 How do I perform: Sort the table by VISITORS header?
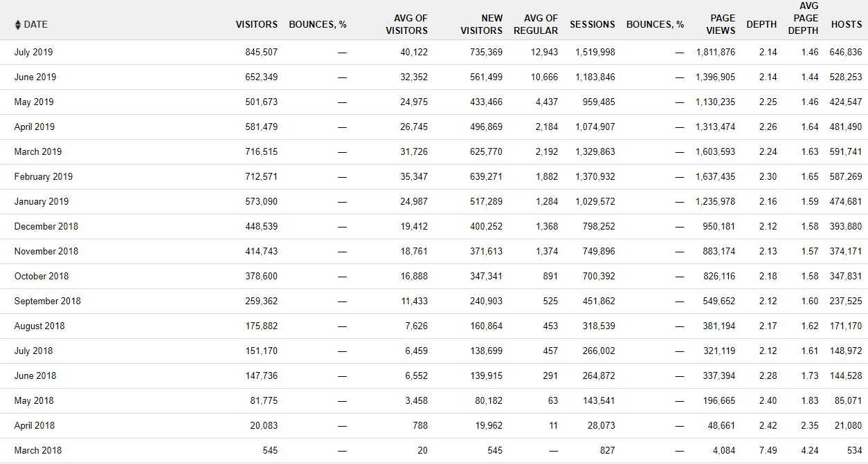point(256,25)
